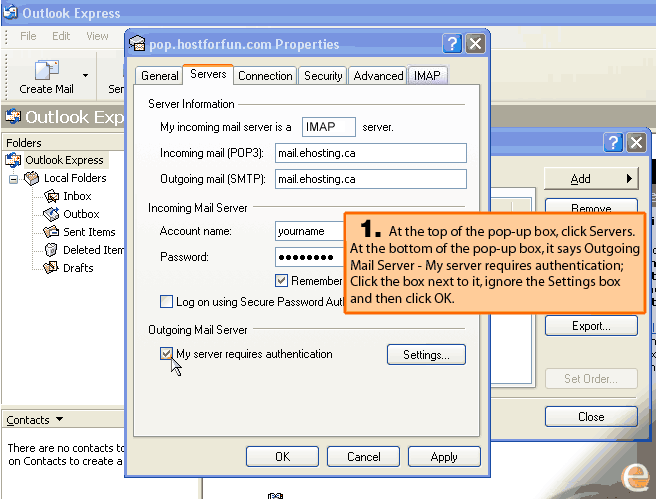Open the View menu
Screen dimensions: 657x500
97,36
